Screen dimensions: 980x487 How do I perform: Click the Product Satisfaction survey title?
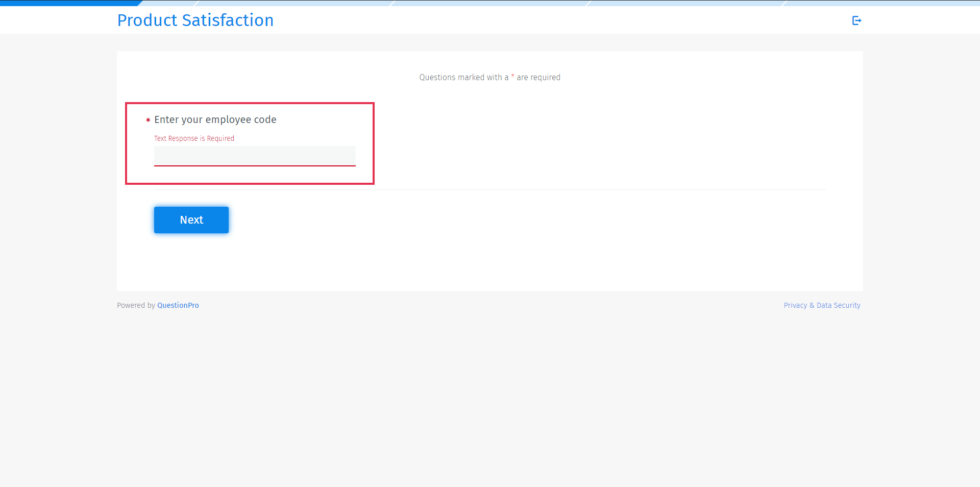tap(195, 20)
